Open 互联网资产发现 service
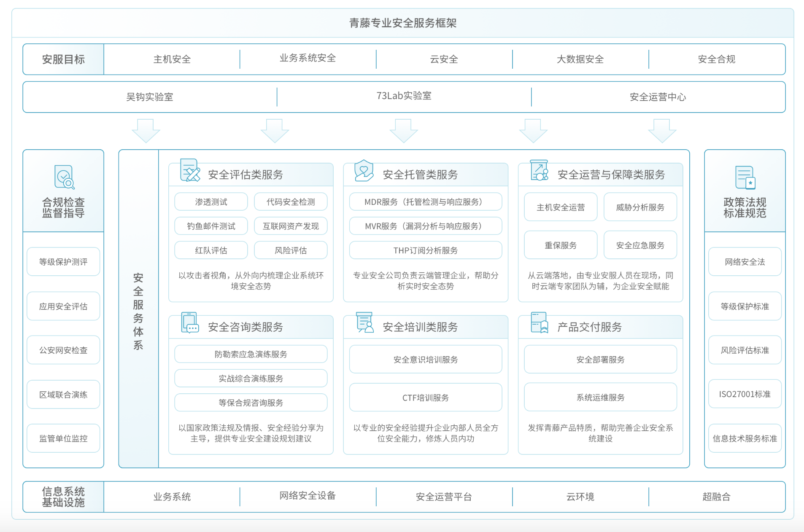This screenshot has height=532, width=804. click(291, 226)
